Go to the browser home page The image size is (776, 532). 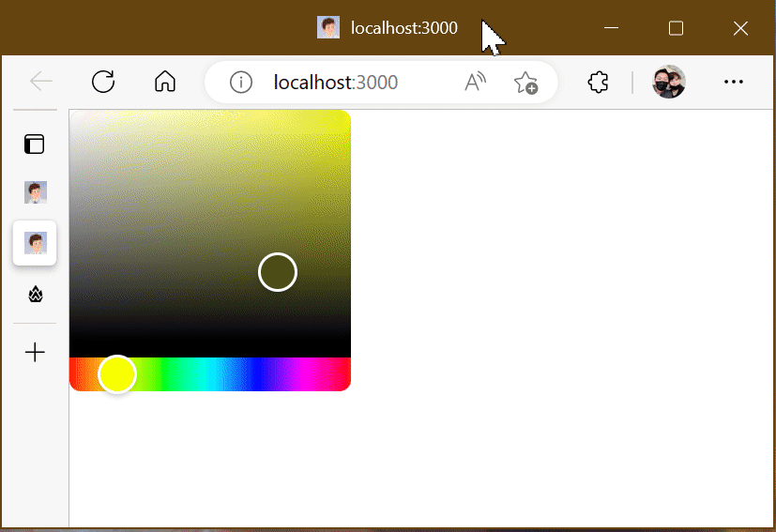(x=165, y=82)
